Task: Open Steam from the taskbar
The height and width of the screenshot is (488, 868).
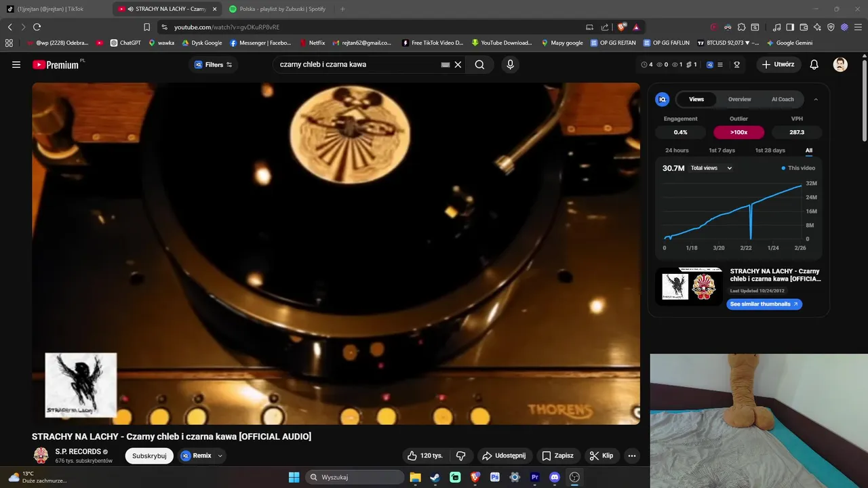Action: point(435,477)
